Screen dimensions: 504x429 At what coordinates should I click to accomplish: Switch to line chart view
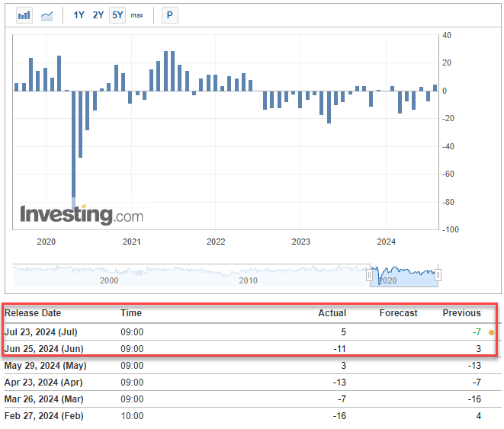[47, 15]
